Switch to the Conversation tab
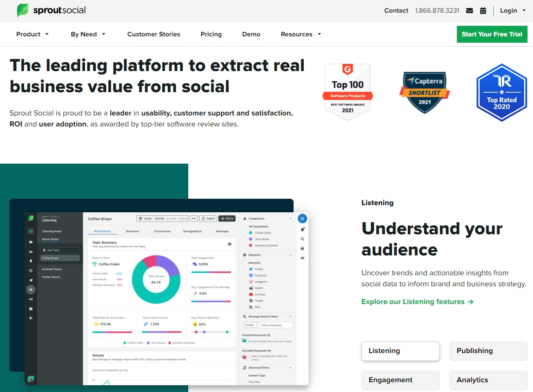 coord(162,231)
